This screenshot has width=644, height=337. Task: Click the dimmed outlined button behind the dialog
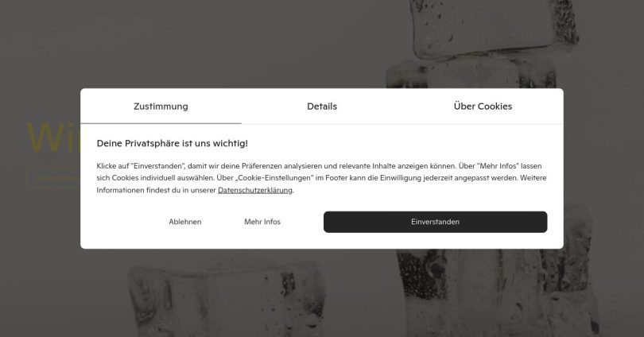(x=54, y=178)
